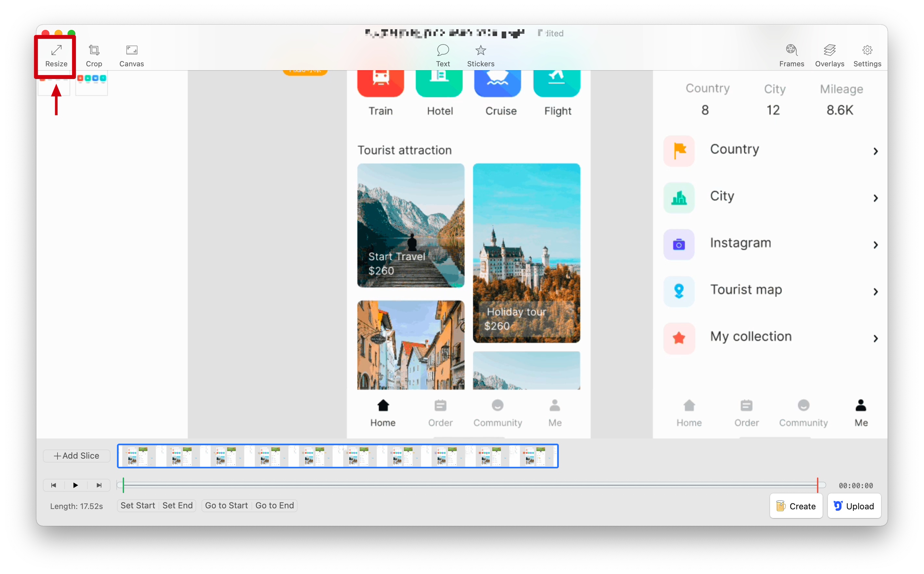Open Settings from the toolbar

coord(867,56)
